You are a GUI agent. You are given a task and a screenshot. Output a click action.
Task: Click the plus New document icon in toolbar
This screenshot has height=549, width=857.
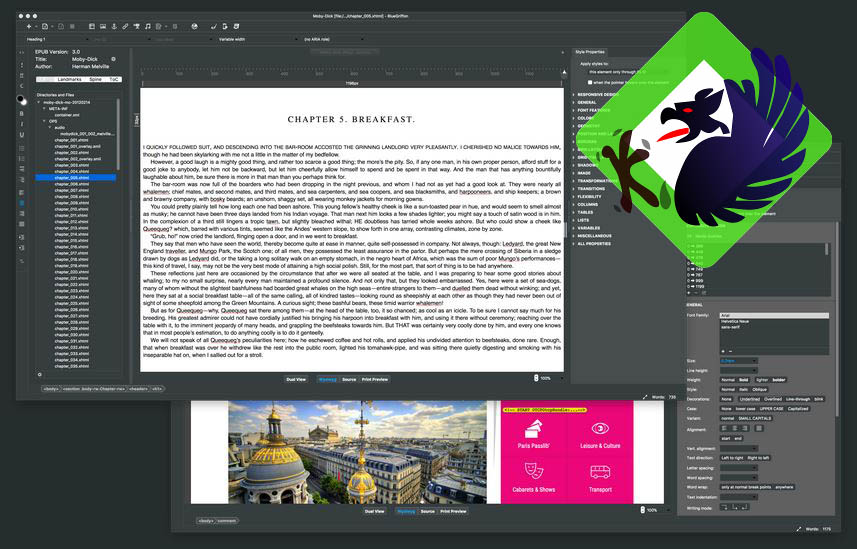(x=29, y=26)
